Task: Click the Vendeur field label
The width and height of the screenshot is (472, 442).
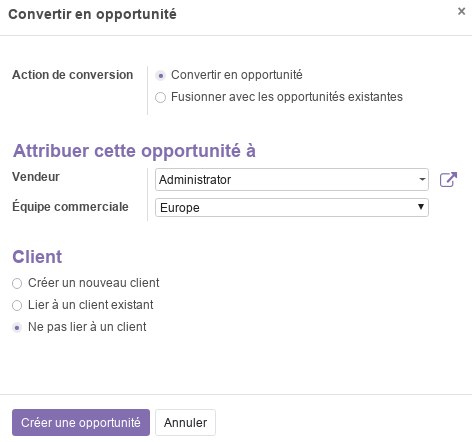Action: pos(36,176)
